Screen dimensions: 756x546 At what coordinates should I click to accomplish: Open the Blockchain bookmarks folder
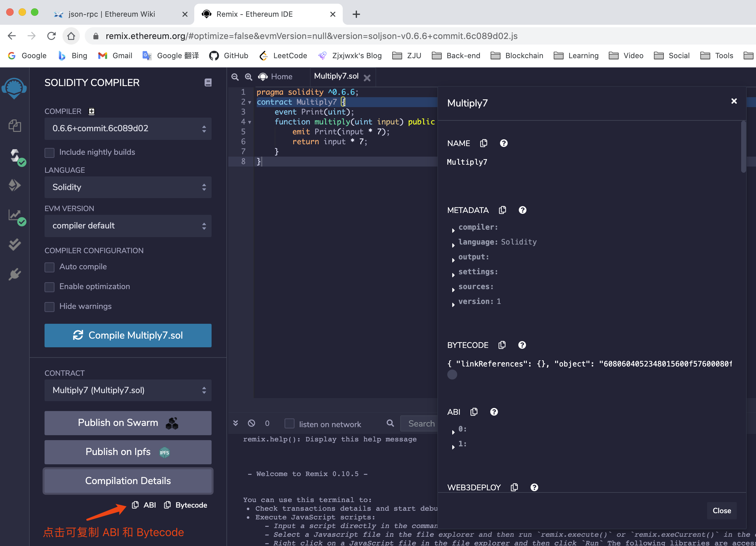517,56
